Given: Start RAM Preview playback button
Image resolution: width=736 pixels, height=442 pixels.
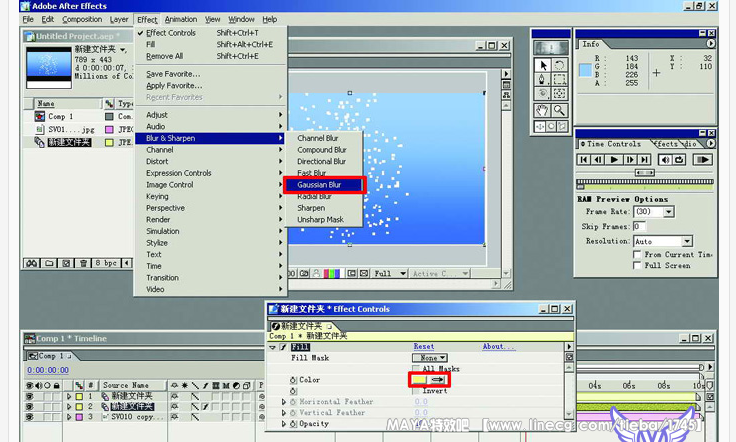Looking at the screenshot, I should click(703, 160).
